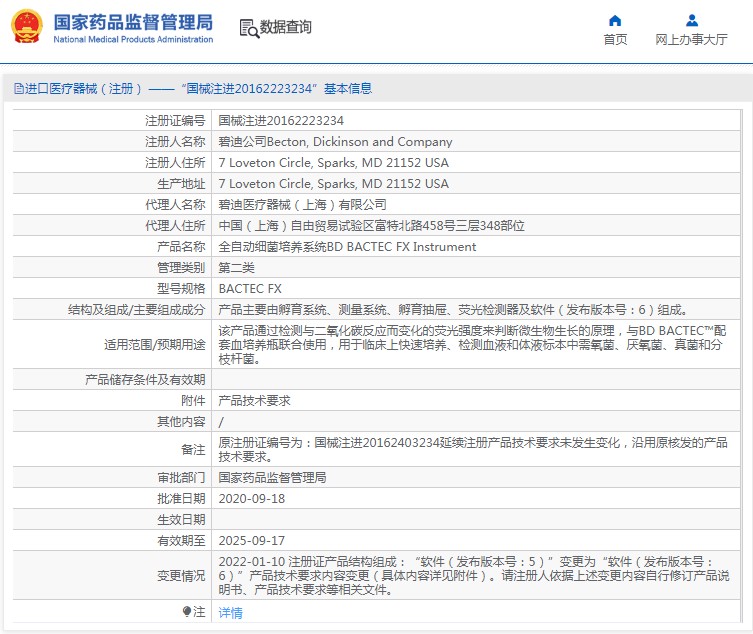Click the document icon before 进口医疗器械
The image size is (753, 634).
(x=18, y=89)
